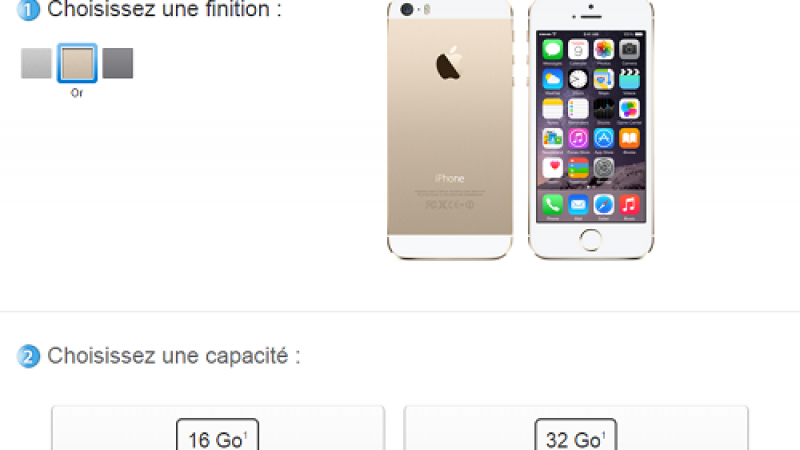
Task: Click the Safari compass icon in dock
Action: click(x=604, y=205)
